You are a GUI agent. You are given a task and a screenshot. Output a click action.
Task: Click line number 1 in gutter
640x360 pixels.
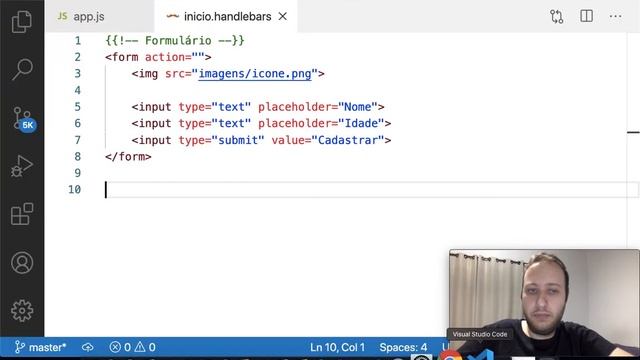(78, 41)
